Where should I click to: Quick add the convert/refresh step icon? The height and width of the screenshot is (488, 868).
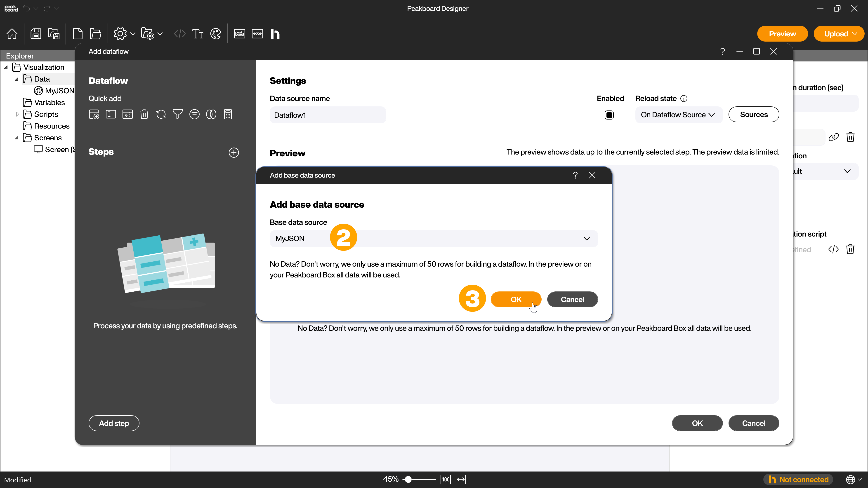[x=161, y=115]
